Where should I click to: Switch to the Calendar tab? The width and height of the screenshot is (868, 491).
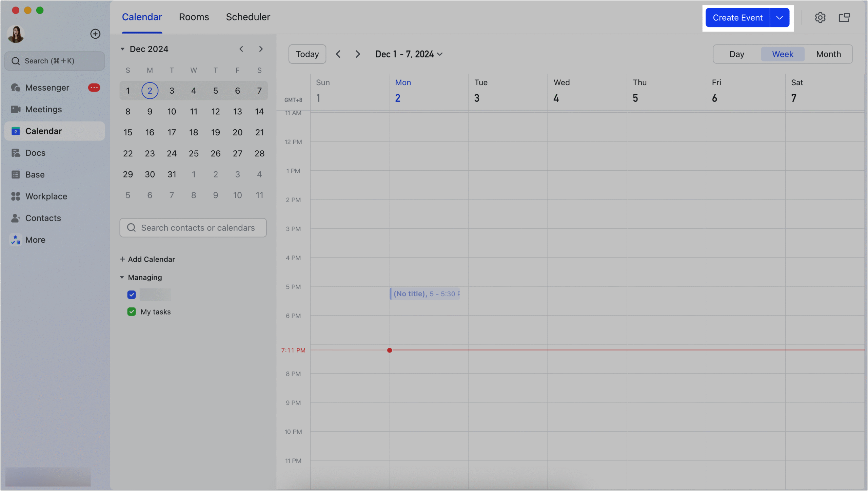click(x=142, y=17)
